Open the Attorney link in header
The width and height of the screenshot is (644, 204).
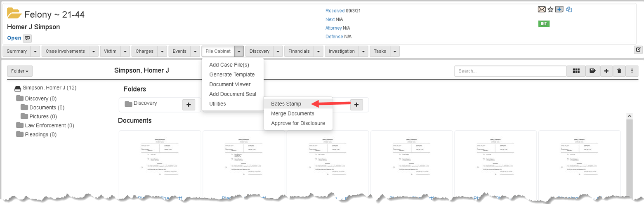[333, 28]
